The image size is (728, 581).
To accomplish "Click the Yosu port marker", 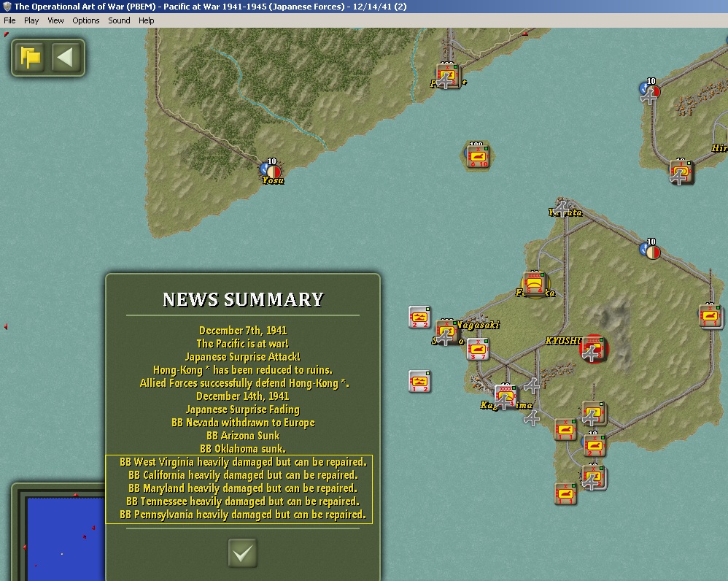I will coord(271,169).
